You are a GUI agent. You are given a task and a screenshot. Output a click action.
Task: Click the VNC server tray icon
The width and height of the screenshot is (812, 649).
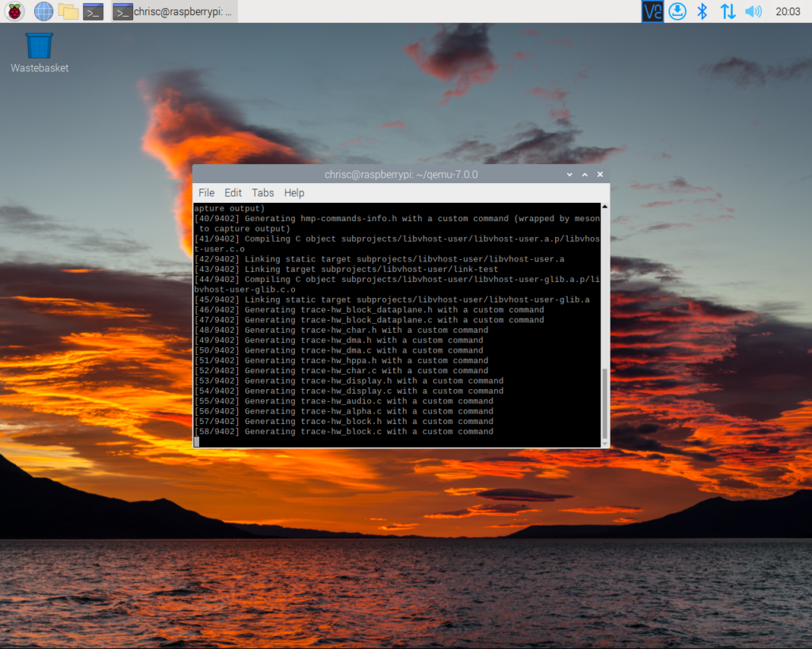point(653,11)
